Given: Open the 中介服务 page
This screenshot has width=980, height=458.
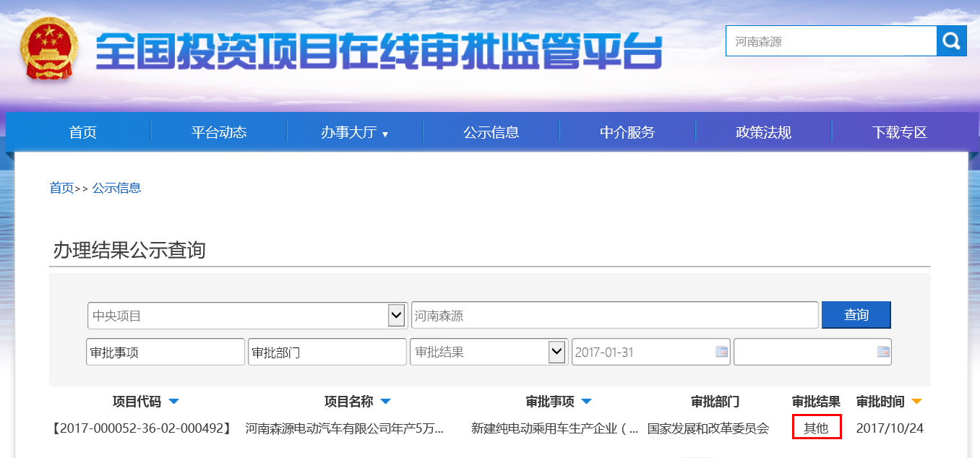Looking at the screenshot, I should click(627, 132).
